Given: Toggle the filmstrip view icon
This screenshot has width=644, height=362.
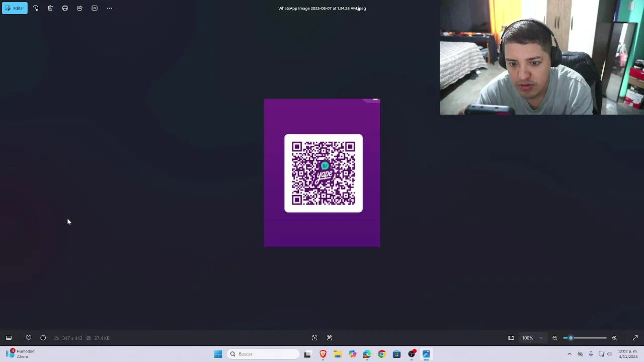Looking at the screenshot, I should point(9,338).
